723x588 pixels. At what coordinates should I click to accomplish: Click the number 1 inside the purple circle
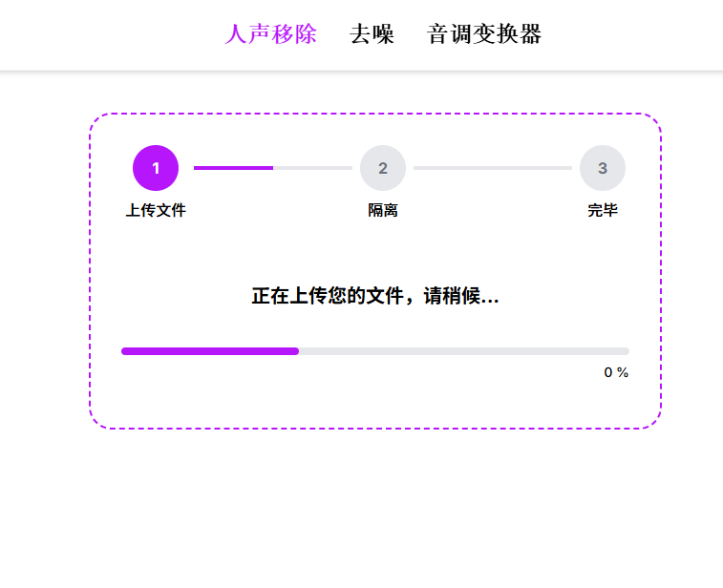pyautogui.click(x=156, y=168)
